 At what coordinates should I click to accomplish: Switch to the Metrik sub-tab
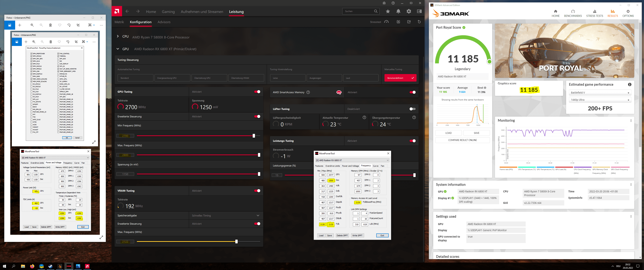click(x=119, y=22)
